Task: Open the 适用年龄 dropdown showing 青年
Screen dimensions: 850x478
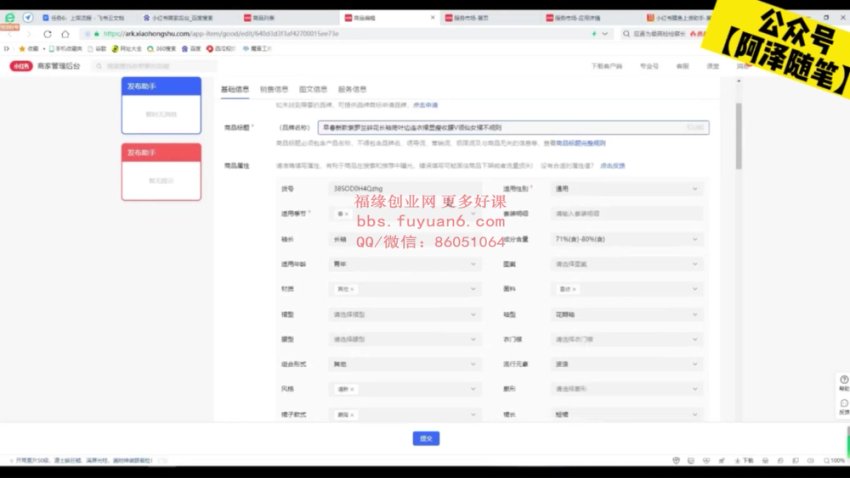Action: pos(474,264)
